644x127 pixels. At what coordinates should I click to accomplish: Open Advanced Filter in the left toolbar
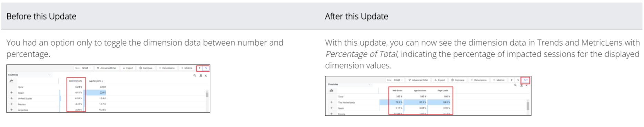pyautogui.click(x=107, y=68)
